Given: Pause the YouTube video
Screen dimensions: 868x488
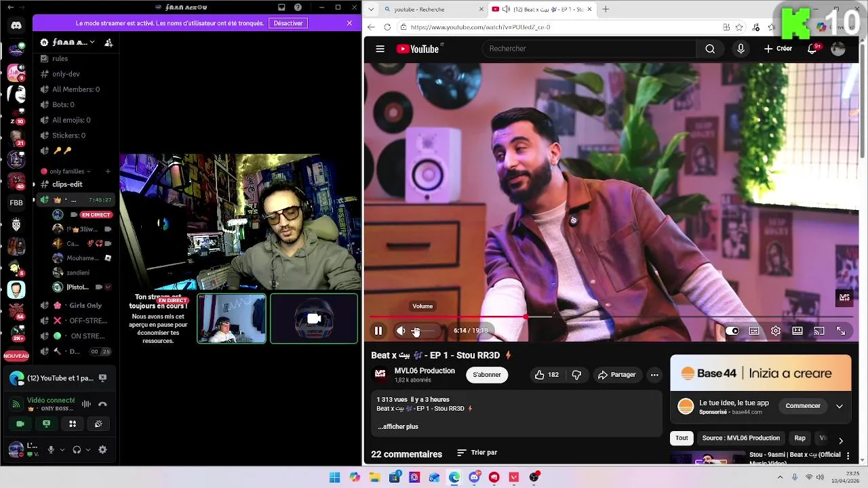Looking at the screenshot, I should 378,331.
